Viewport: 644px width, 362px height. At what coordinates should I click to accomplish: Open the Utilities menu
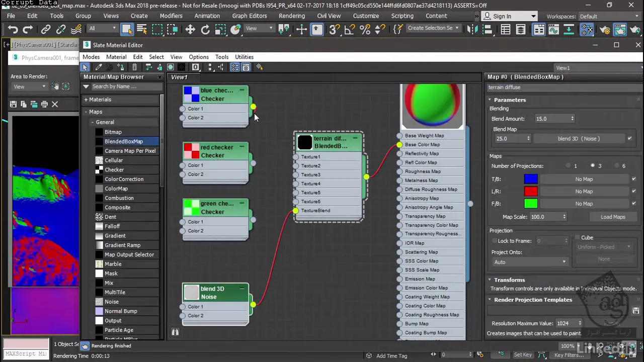244,57
